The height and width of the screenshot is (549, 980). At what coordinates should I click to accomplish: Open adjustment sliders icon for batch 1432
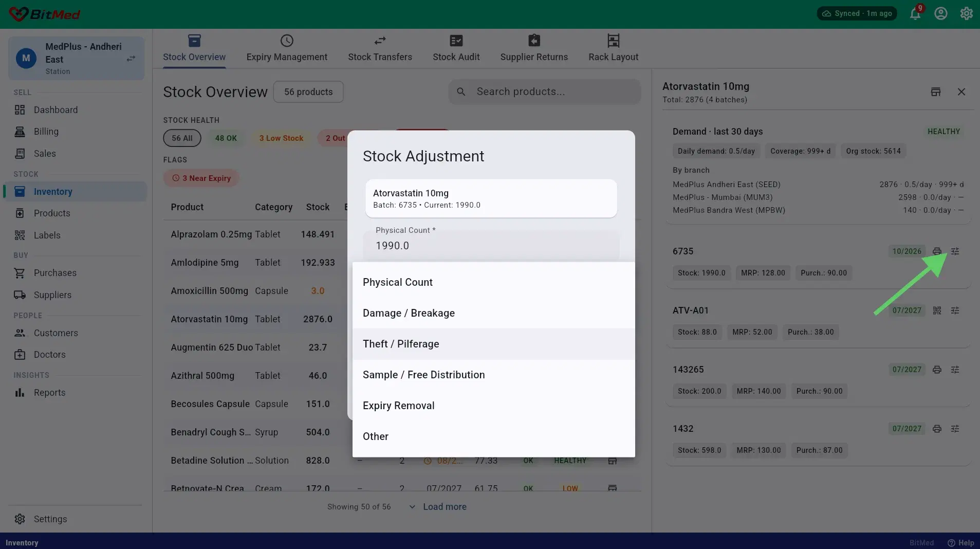pyautogui.click(x=955, y=429)
